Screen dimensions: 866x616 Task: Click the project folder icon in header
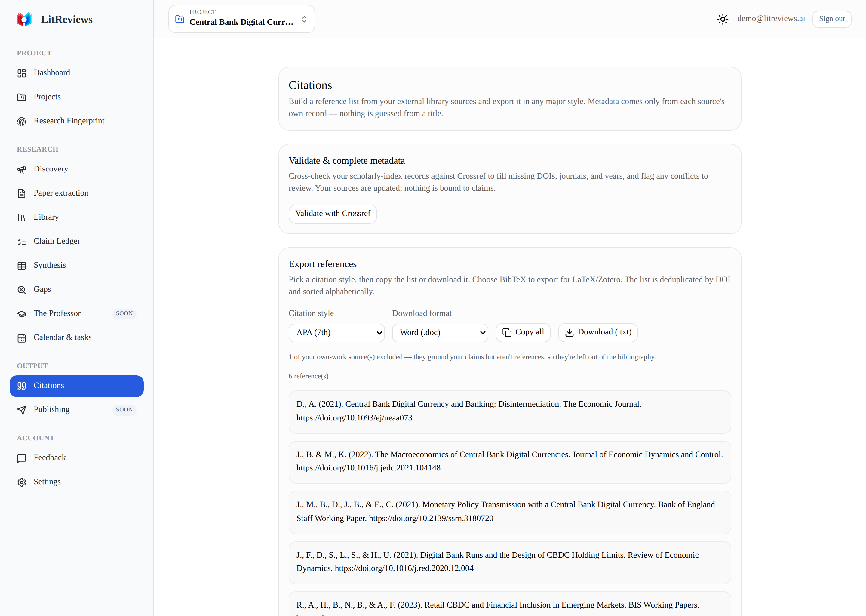[x=180, y=19]
